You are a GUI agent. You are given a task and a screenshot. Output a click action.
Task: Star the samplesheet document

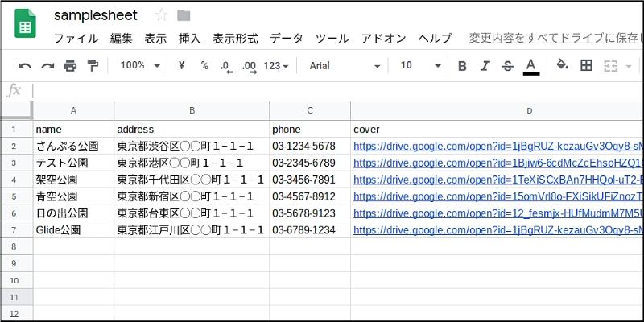pos(161,15)
